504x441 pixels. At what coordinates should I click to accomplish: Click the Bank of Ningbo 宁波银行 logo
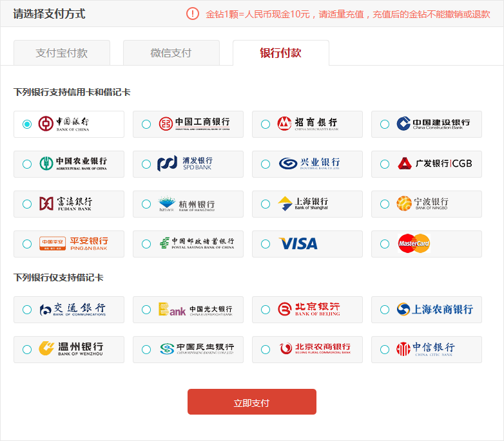tap(422, 203)
